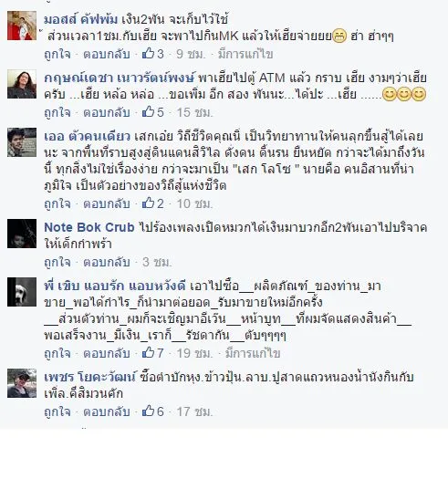View edit history มีการแก้ไข on first comment
Screen dimensions: 448x479
[x=245, y=54]
